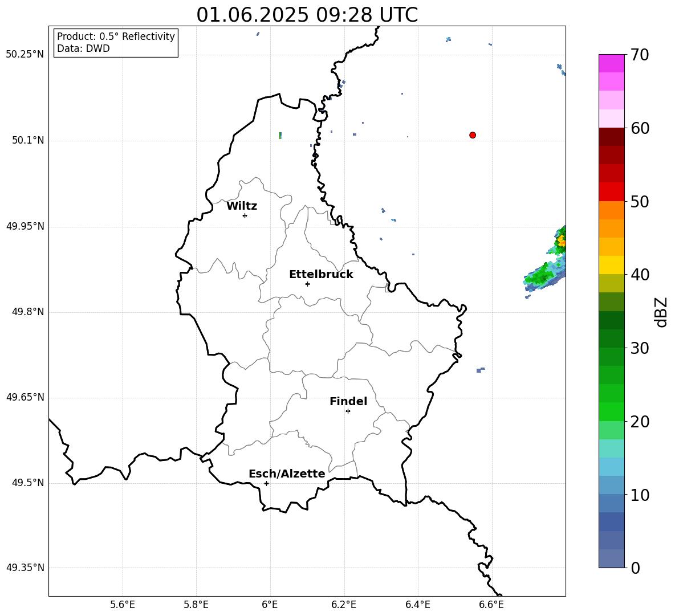This screenshot has height=616, width=675.
Task: Click 'Product: 0.5° Reflectivity' text
Action: (x=116, y=36)
